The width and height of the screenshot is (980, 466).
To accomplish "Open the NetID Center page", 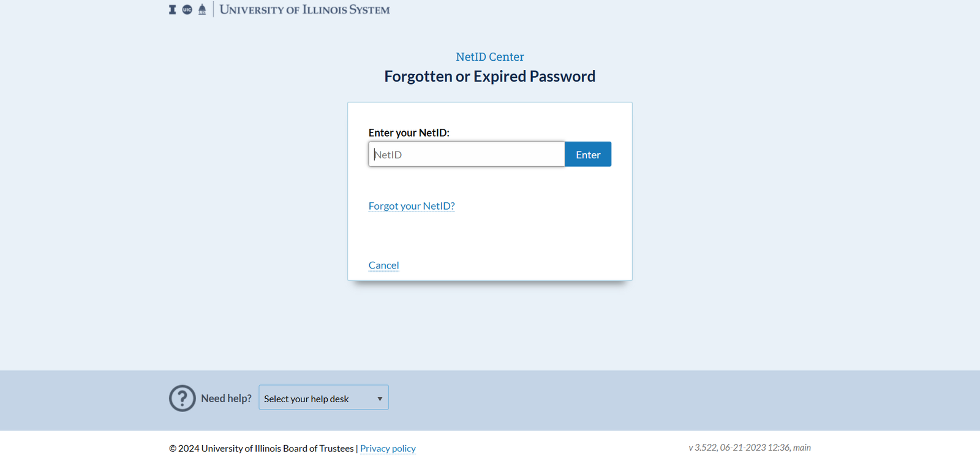I will point(489,56).
